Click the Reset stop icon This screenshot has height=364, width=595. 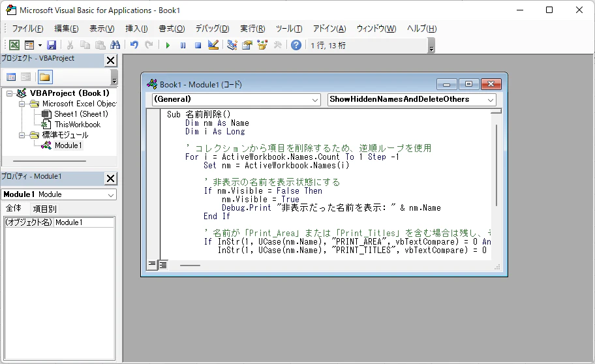tap(198, 45)
